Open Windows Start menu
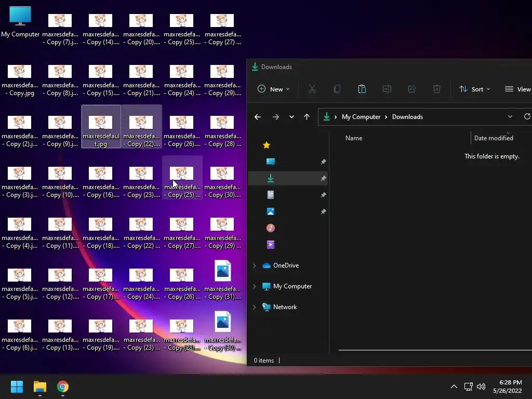 click(17, 387)
